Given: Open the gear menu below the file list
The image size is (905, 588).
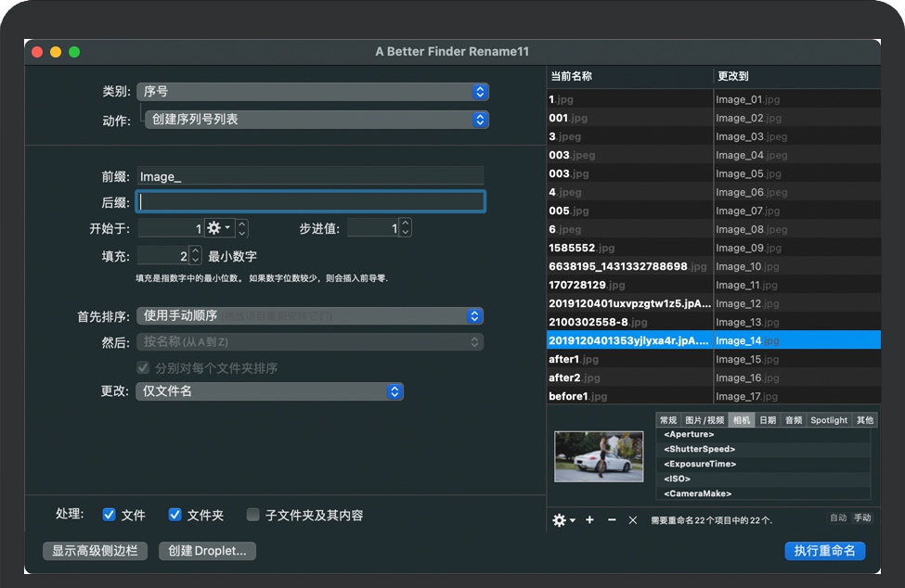Looking at the screenshot, I should pyautogui.click(x=563, y=520).
